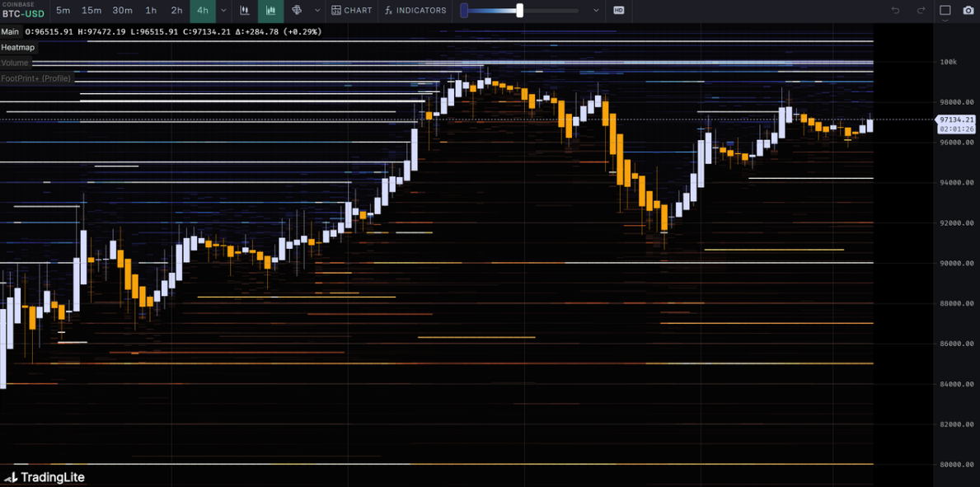The width and height of the screenshot is (980, 487).
Task: Select the Main pane label
Action: [x=11, y=31]
